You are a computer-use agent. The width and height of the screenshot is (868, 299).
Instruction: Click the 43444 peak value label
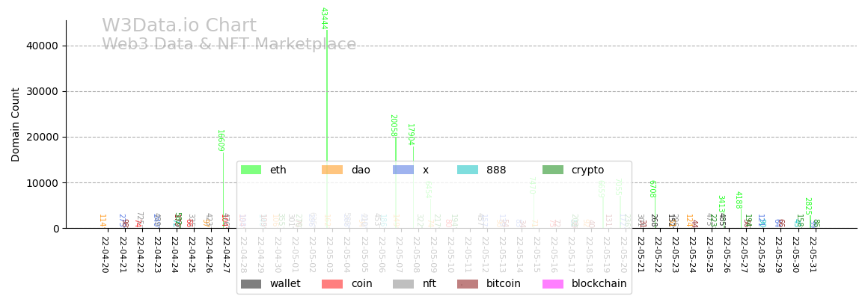(x=324, y=19)
